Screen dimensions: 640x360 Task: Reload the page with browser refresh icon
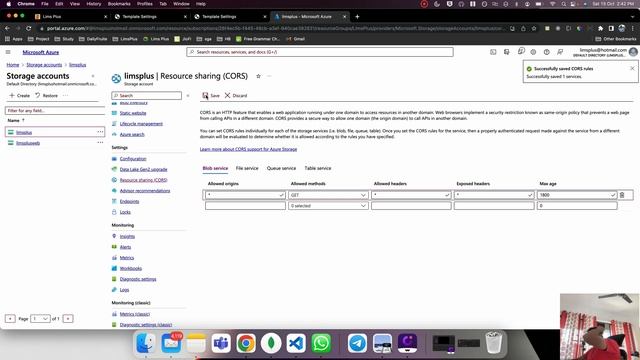click(29, 28)
